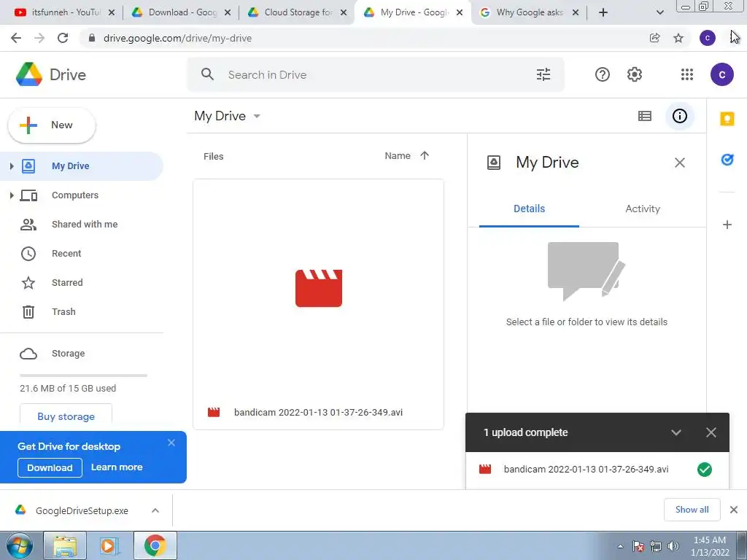Open Windows Explorer from taskbar
The image size is (747, 560).
(x=65, y=545)
